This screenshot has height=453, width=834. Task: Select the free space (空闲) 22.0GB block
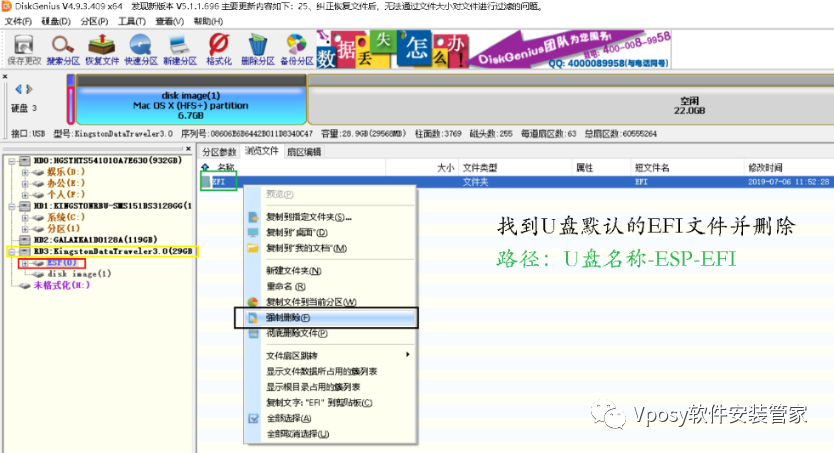[688, 102]
